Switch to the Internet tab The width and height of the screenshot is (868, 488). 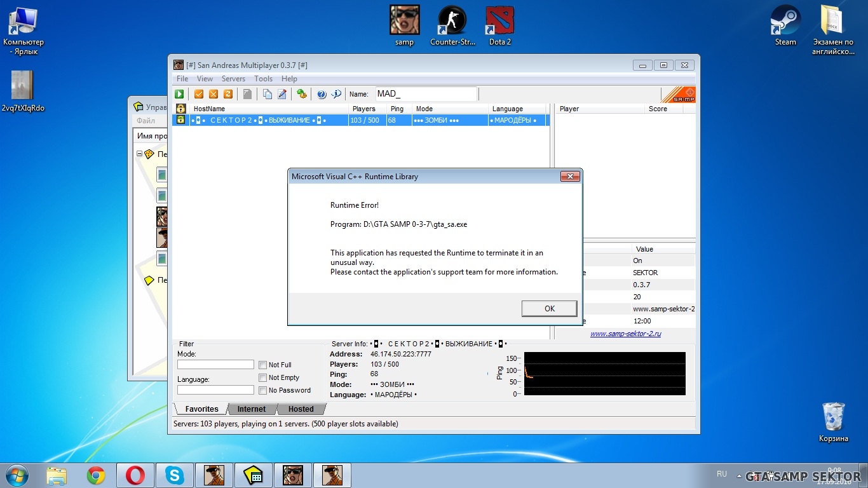point(252,409)
